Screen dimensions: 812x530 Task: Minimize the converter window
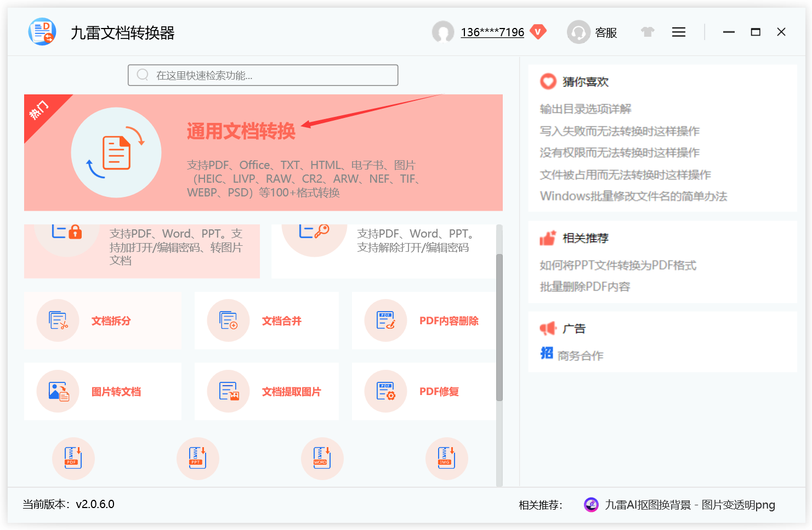tap(729, 32)
